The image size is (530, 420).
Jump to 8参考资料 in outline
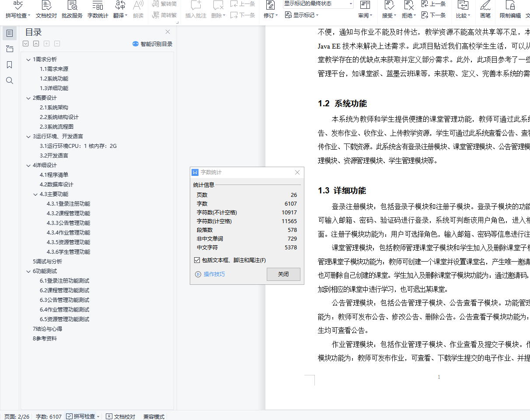pos(45,339)
